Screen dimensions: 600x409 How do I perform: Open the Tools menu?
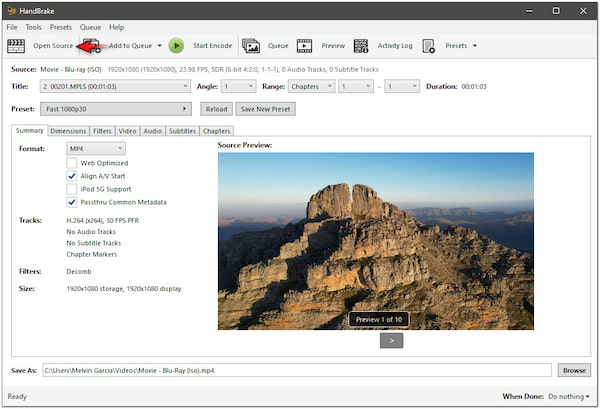click(34, 27)
